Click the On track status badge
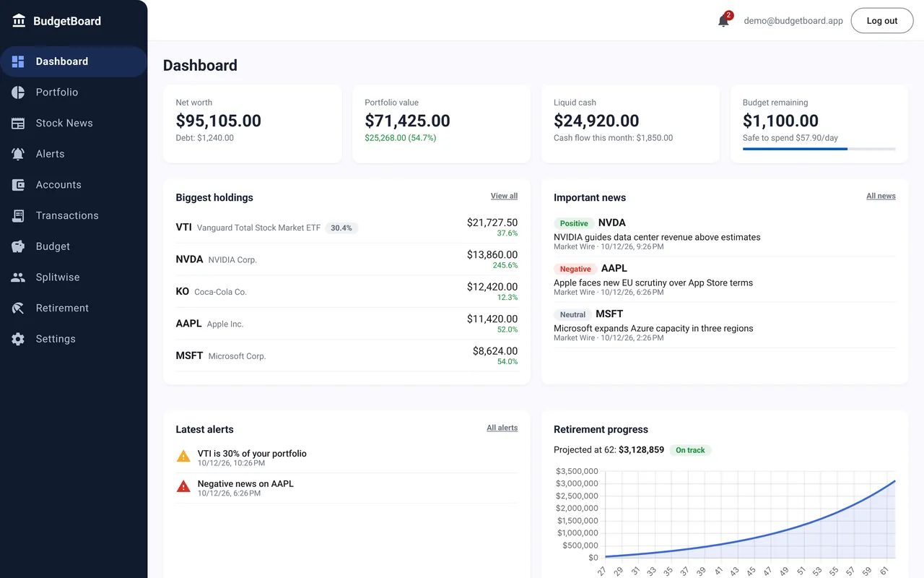 tap(690, 450)
